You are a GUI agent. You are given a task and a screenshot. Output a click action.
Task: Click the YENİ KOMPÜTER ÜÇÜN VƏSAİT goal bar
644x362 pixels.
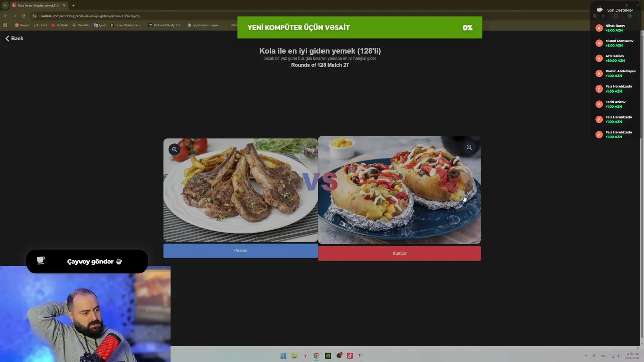(x=360, y=27)
